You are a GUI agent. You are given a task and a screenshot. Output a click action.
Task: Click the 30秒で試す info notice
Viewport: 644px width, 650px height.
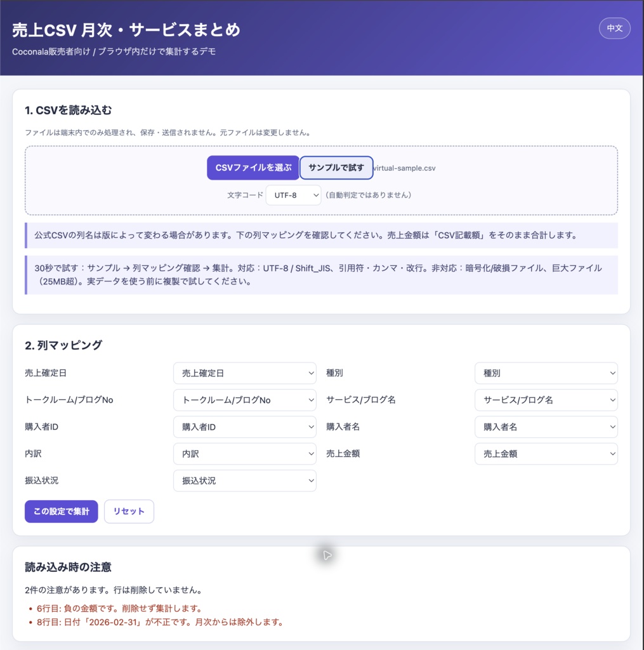click(322, 275)
